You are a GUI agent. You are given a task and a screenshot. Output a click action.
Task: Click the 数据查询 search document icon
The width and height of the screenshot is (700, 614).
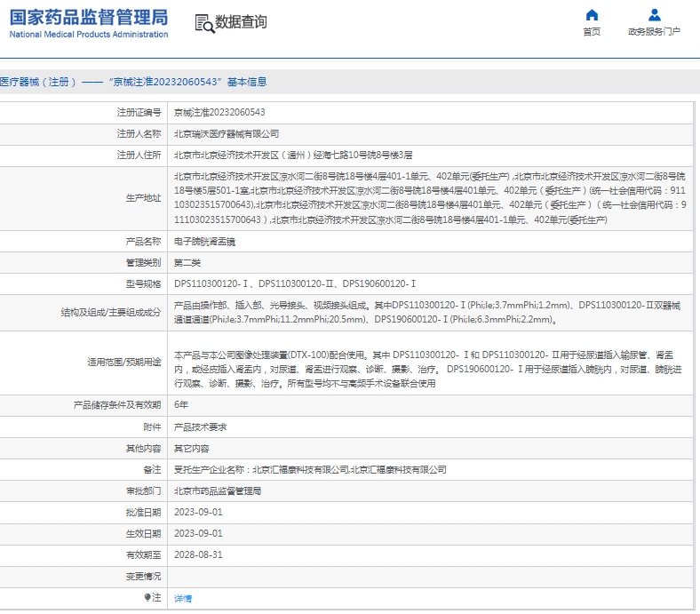tap(204, 23)
